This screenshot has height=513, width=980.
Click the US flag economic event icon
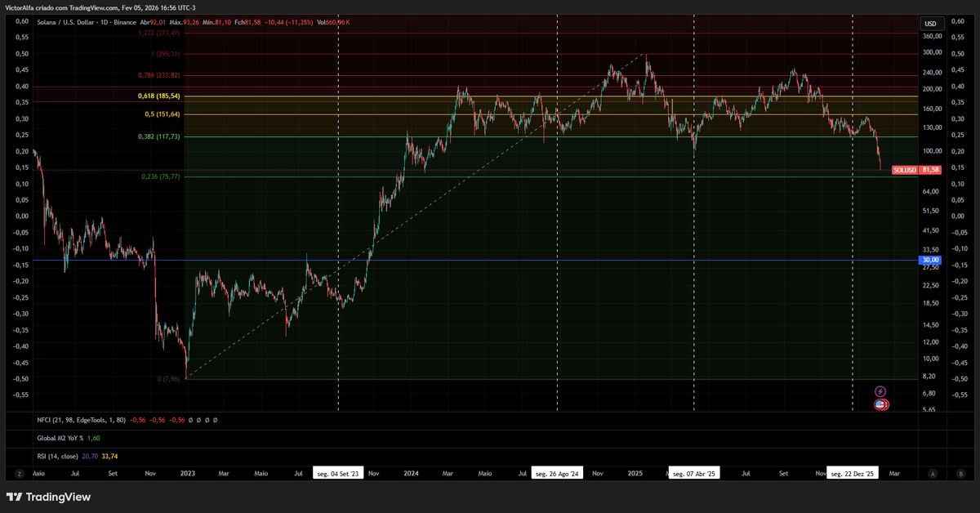tap(881, 404)
